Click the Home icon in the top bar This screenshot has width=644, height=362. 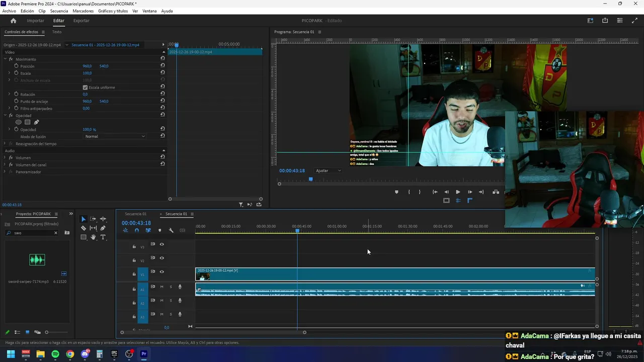tap(14, 21)
